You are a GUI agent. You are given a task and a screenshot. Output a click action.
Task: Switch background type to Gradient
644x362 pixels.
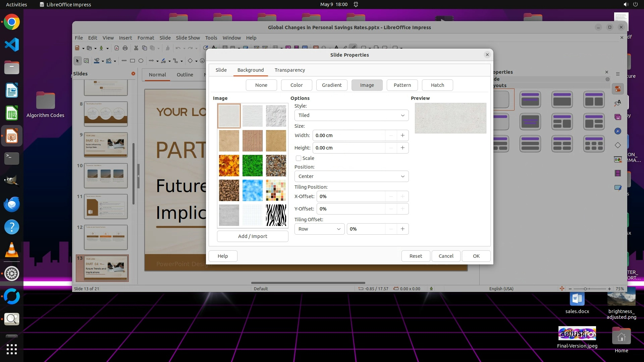(331, 85)
